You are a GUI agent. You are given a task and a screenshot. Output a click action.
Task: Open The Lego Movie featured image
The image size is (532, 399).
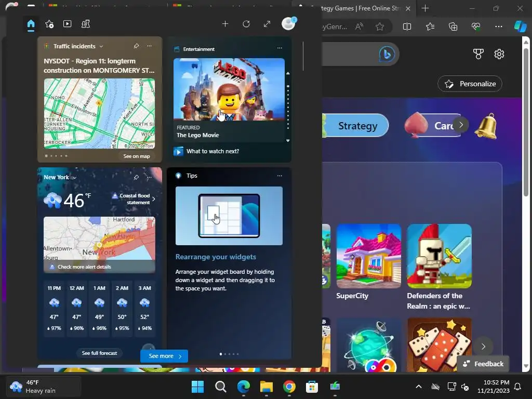(229, 89)
